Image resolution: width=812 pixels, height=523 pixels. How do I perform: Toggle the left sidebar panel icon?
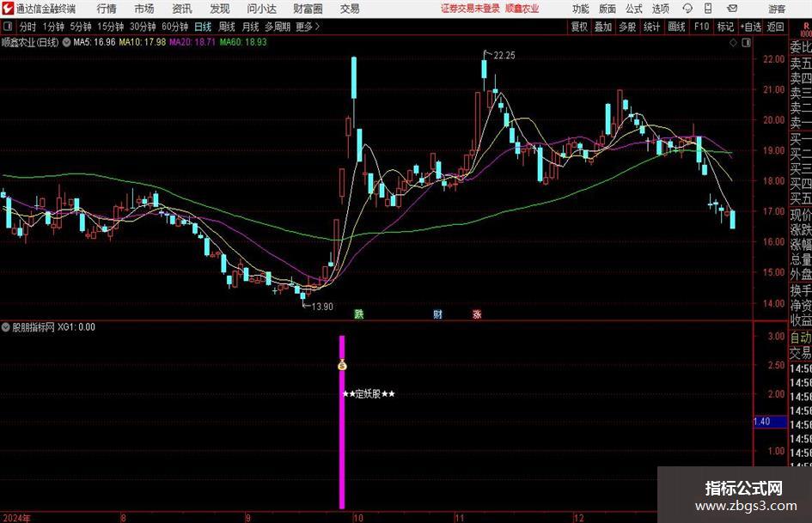point(7,27)
